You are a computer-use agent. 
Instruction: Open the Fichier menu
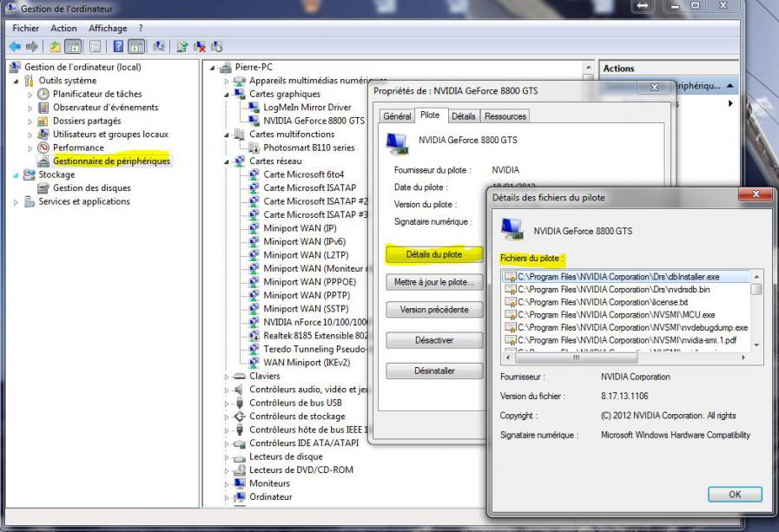[25, 29]
